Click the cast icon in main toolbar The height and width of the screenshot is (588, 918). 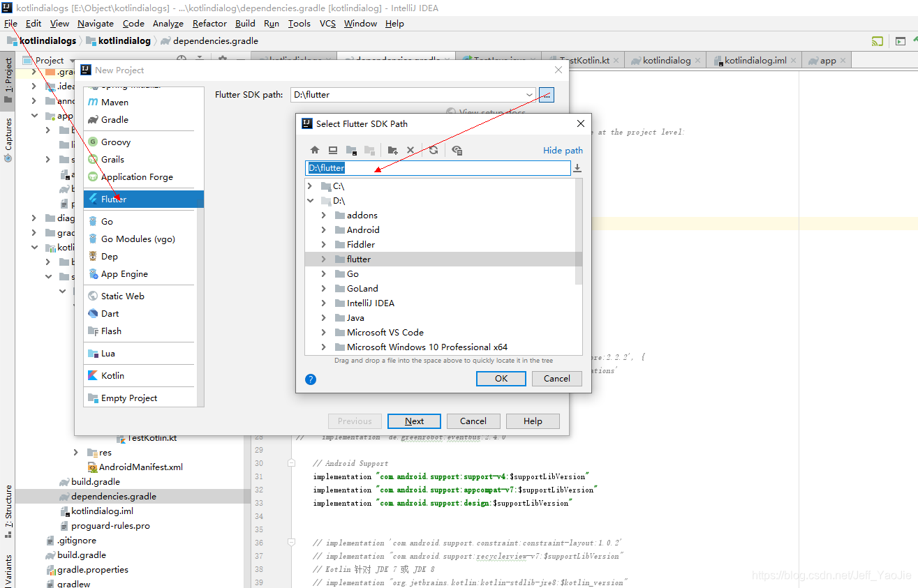coord(878,41)
